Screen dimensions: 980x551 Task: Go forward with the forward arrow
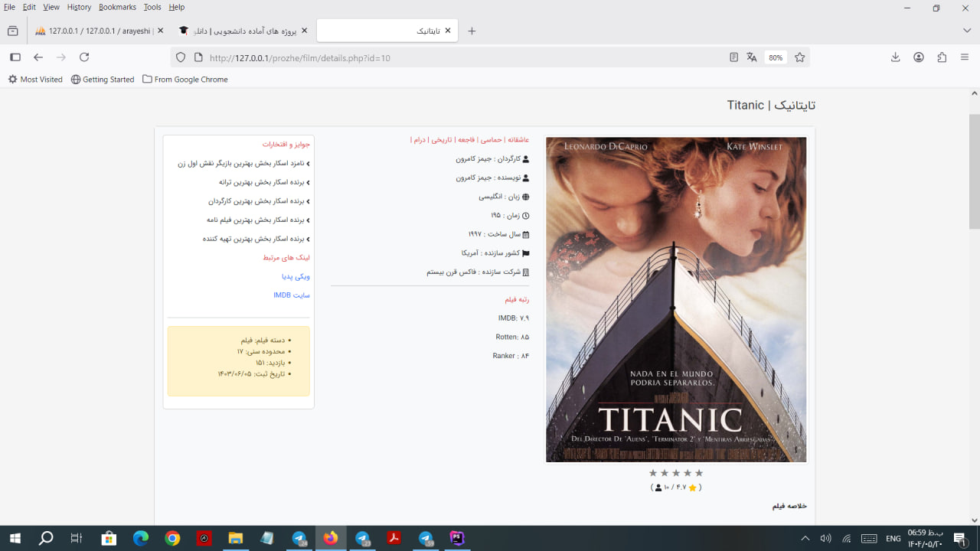(61, 57)
